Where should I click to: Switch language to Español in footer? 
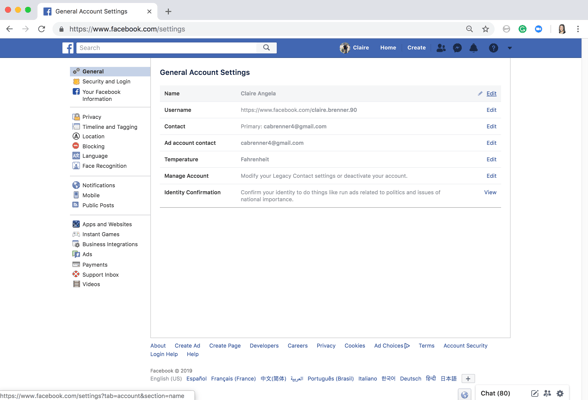point(196,379)
